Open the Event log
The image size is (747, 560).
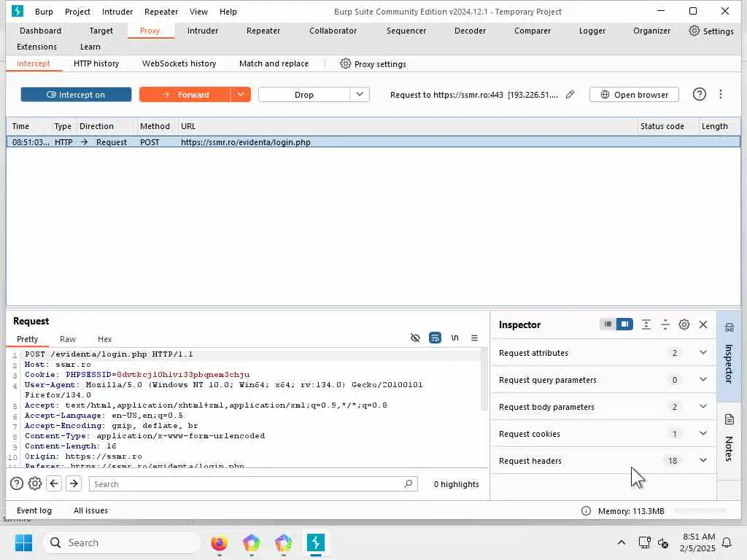tap(34, 510)
